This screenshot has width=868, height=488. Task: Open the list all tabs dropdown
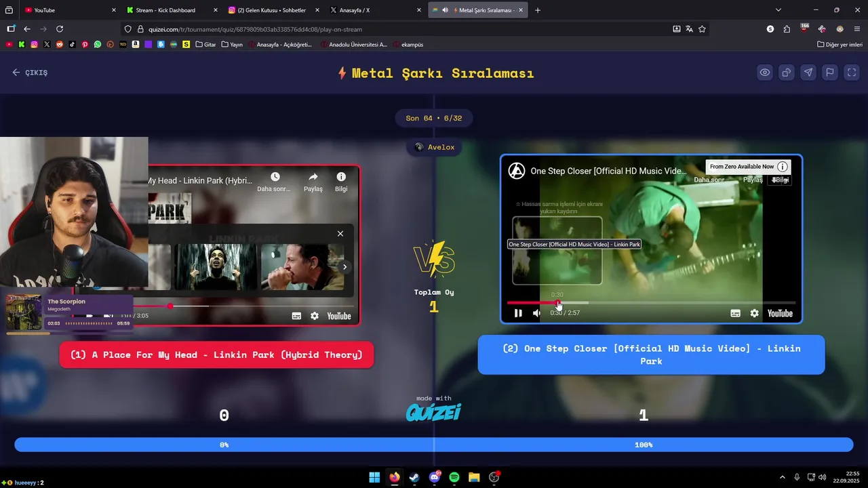click(x=778, y=10)
